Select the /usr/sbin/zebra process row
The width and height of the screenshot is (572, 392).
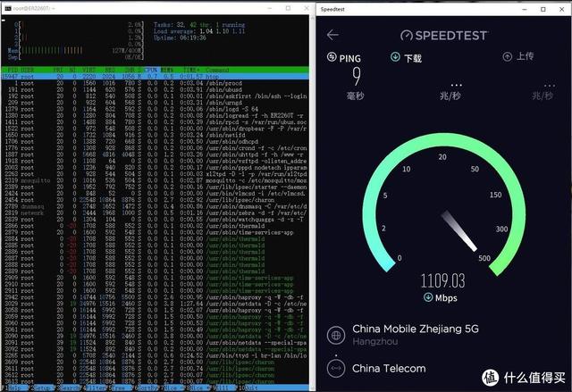point(155,213)
